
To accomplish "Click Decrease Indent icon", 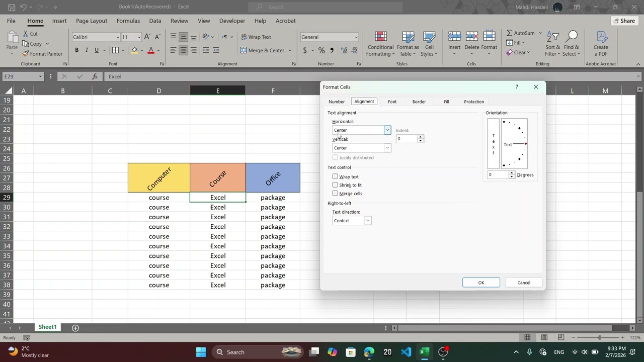I will pos(206,50).
